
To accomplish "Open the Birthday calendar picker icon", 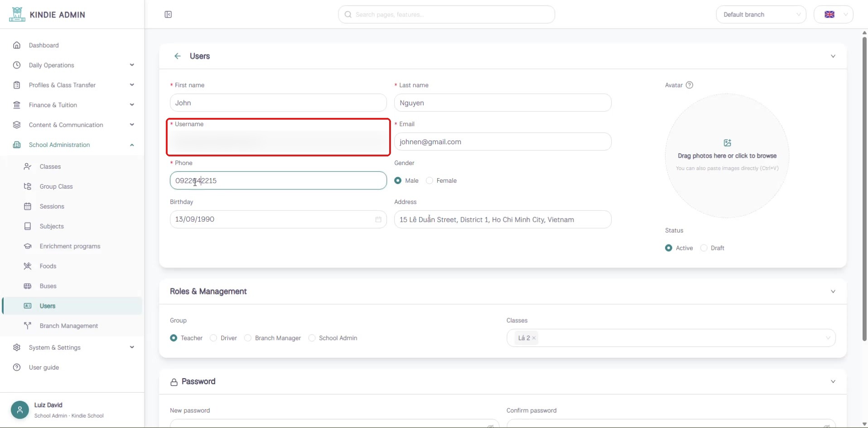I will 378,219.
